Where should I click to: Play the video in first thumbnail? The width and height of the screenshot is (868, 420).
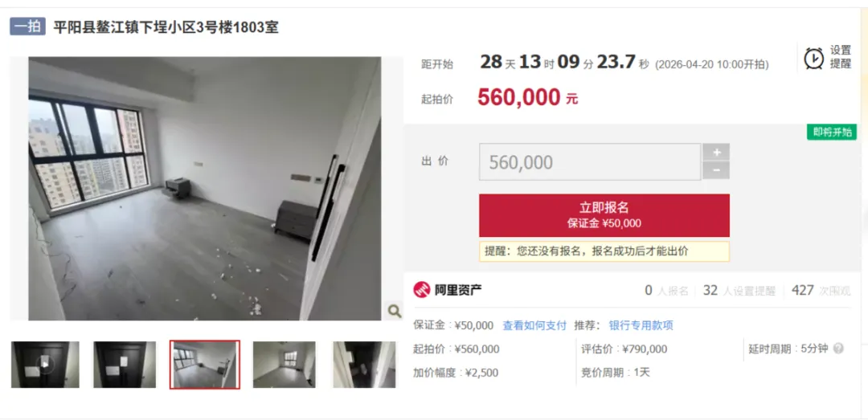coord(45,364)
